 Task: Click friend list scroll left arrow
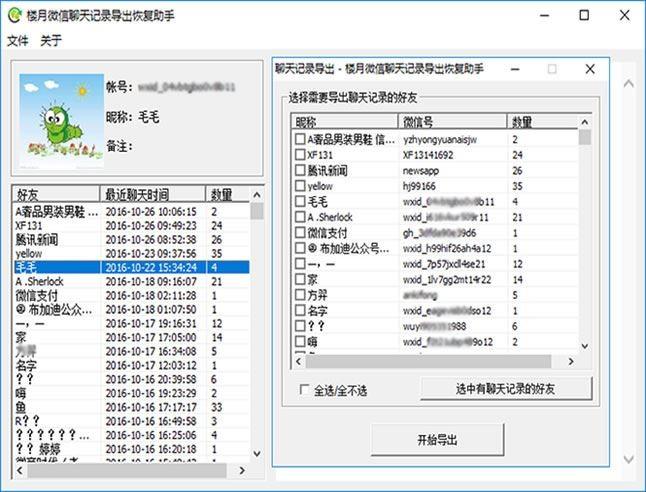coord(20,470)
